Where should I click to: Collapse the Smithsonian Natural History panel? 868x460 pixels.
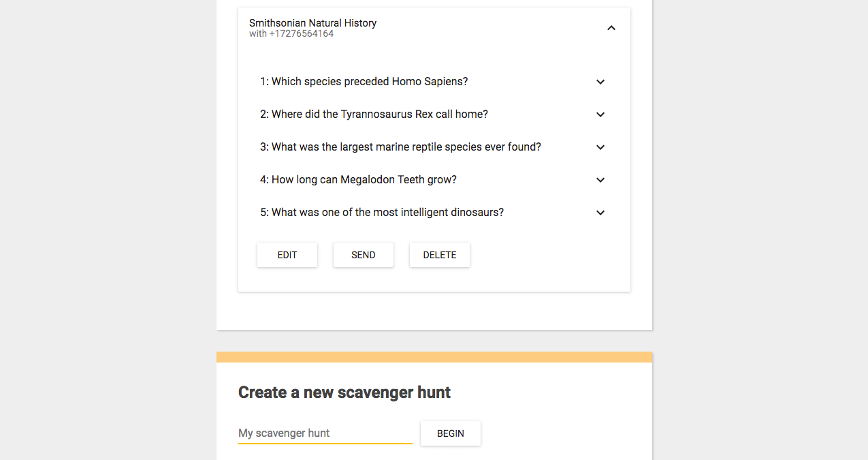611,28
